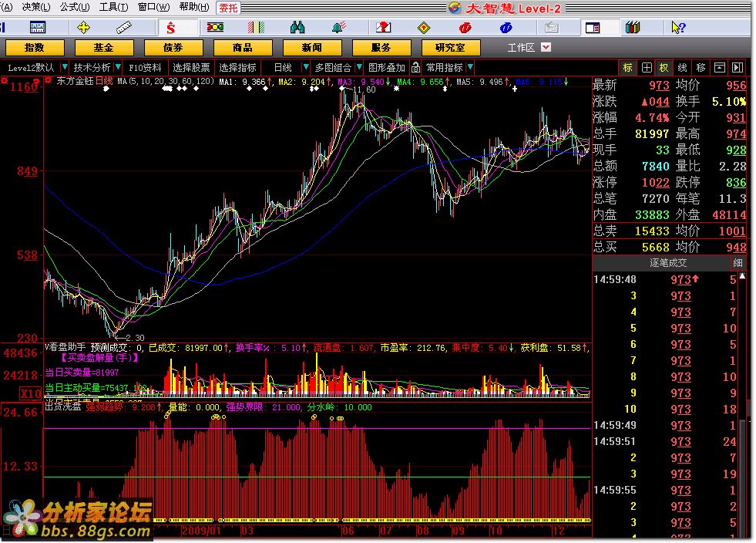The width and height of the screenshot is (756, 543).
Task: Toggle the grid crosshair button in chart toolbar
Action: coord(647,68)
